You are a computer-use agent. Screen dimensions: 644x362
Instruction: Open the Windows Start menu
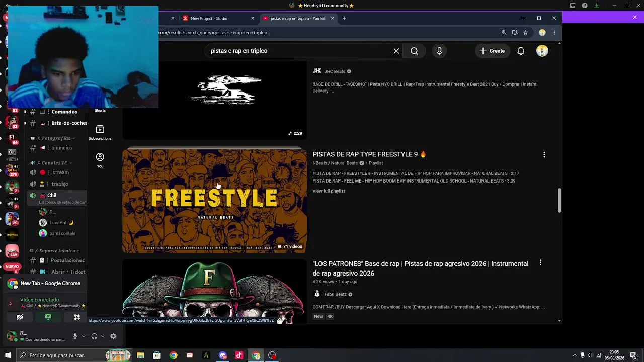click(x=8, y=355)
